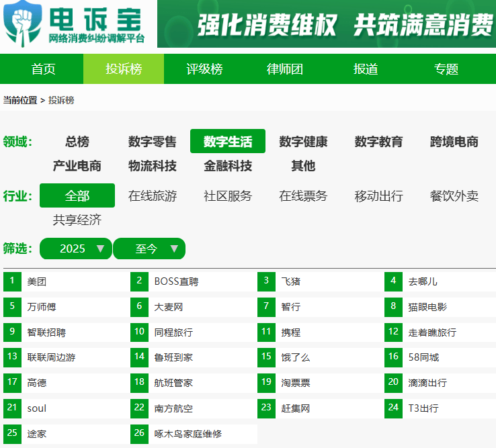Open rank 15 饿了么 entry
The height and width of the screenshot is (448, 496).
pyautogui.click(x=321, y=357)
